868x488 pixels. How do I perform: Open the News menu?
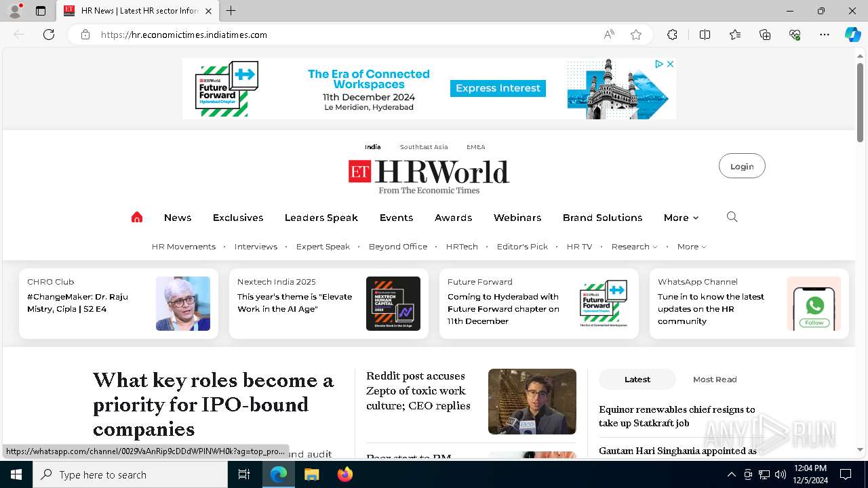pos(178,218)
